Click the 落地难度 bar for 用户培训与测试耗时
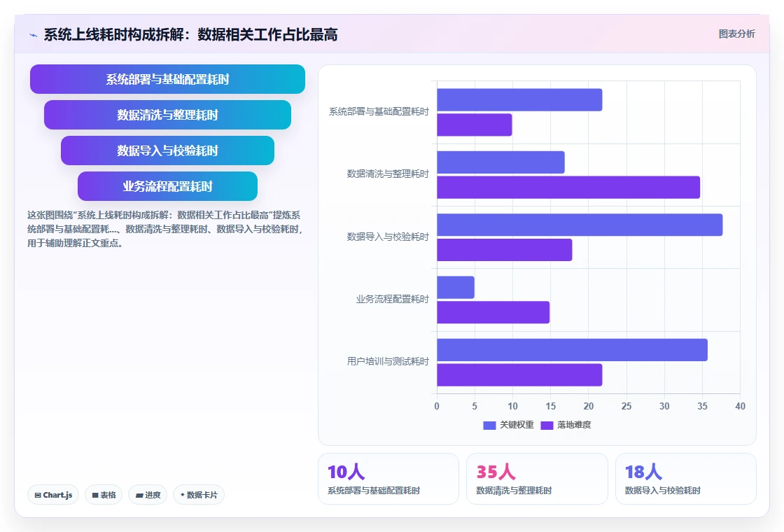Screen dimensions: 784x532 [x=519, y=375]
